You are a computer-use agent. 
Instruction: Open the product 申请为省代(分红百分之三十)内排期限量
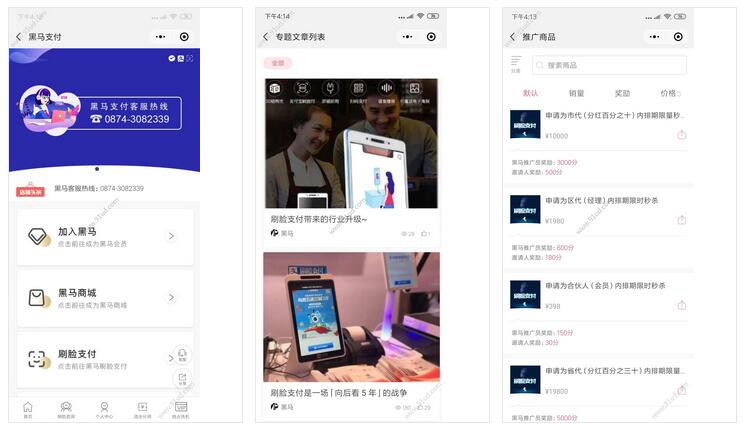point(615,371)
